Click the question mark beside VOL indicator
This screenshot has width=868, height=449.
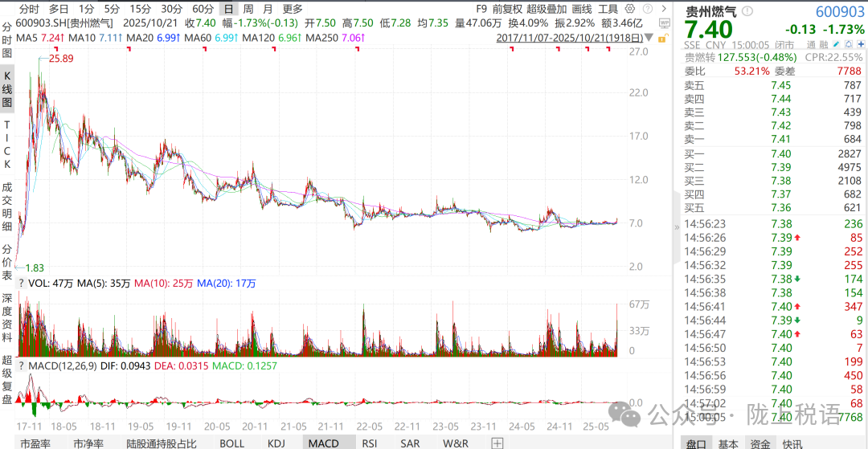click(x=21, y=283)
